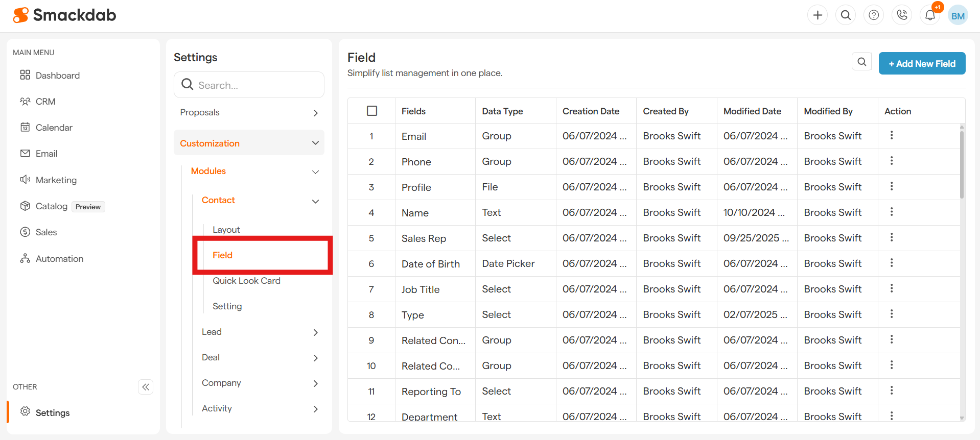Go to Dashboard in main menu
The image size is (980, 440).
(57, 76)
